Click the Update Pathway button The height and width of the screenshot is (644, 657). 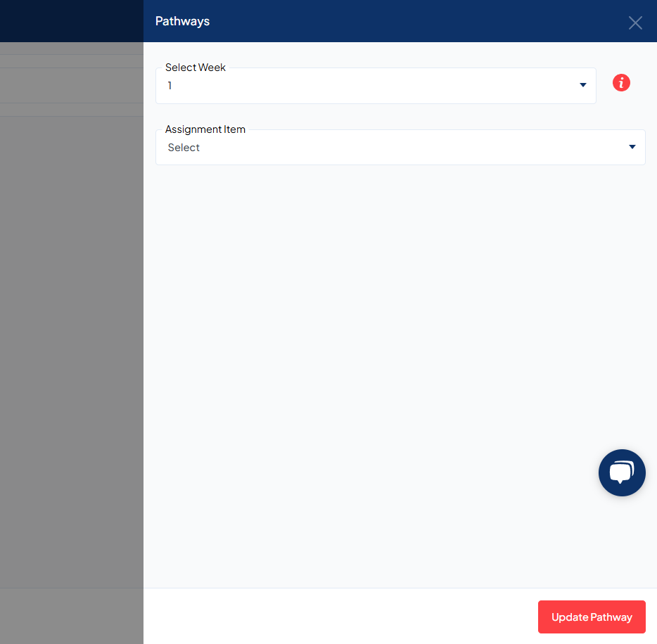[x=591, y=617]
